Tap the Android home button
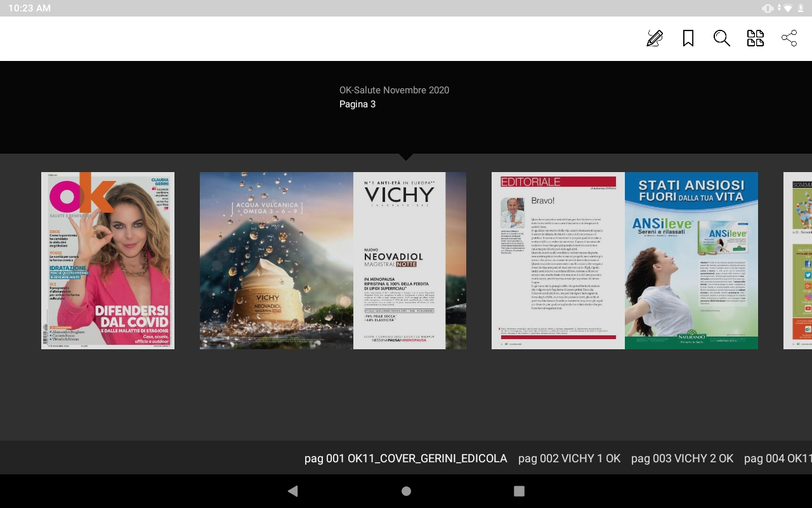Viewport: 812px width, 508px height. coord(406,491)
